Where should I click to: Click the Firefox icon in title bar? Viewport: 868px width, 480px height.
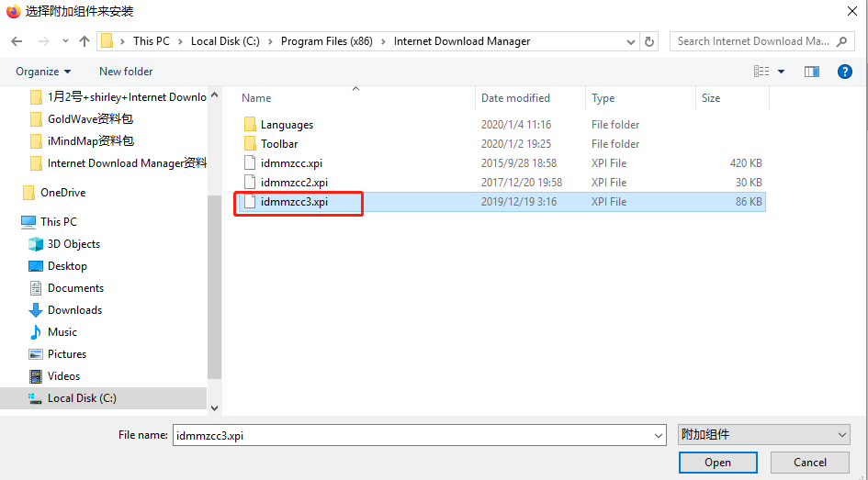(x=13, y=11)
